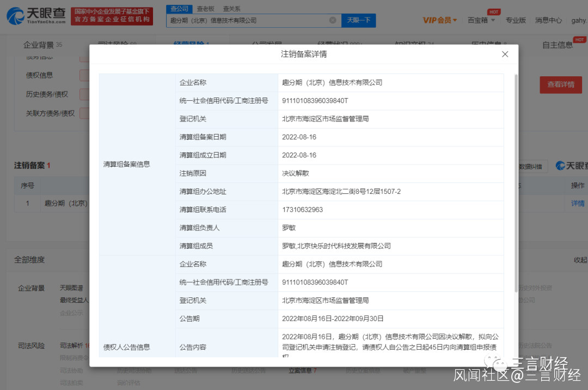
Task: Open the 自主信息 navigation tab
Action: 557,45
